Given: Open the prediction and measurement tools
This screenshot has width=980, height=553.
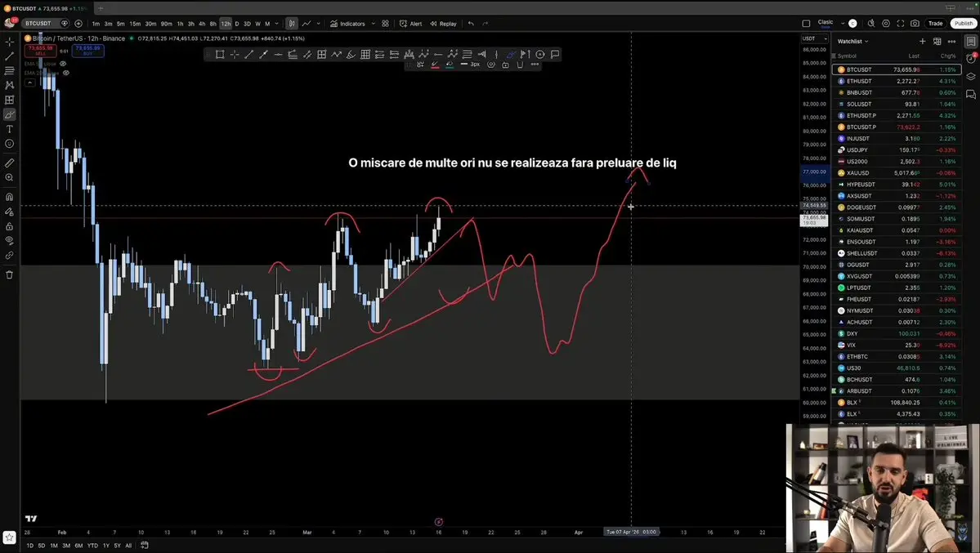Looking at the screenshot, I should 9,100.
